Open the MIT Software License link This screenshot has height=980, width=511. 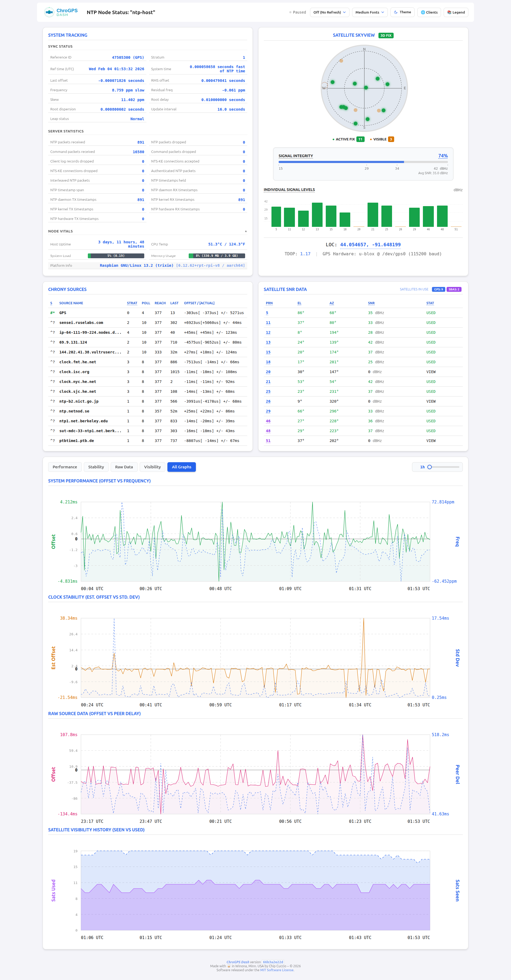tap(277, 970)
